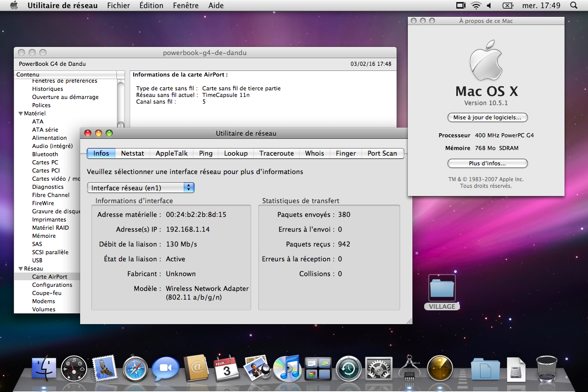This screenshot has height=392, width=588.
Task: Collapse the Réseau section triangle
Action: click(20, 268)
